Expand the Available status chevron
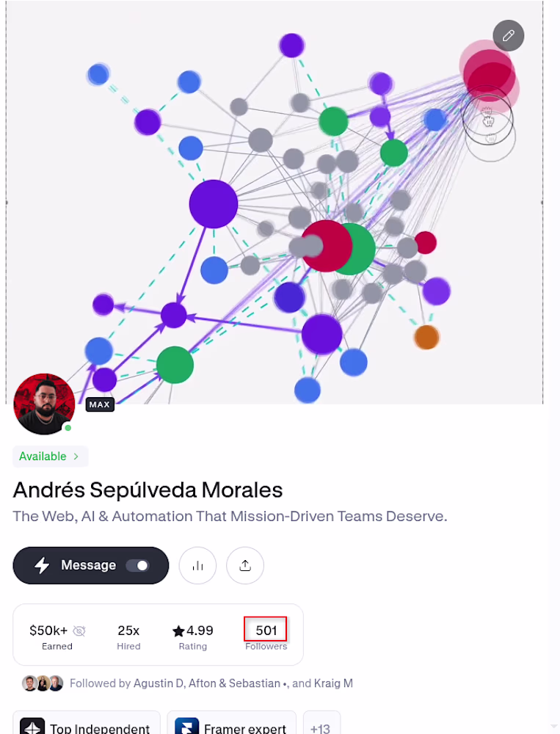Image resolution: width=560 pixels, height=734 pixels. coord(76,457)
